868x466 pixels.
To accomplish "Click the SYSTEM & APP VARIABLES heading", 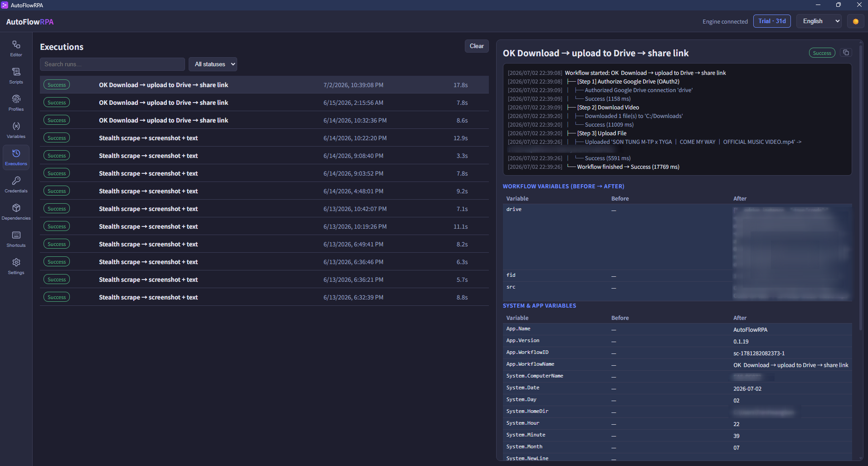I will point(539,306).
